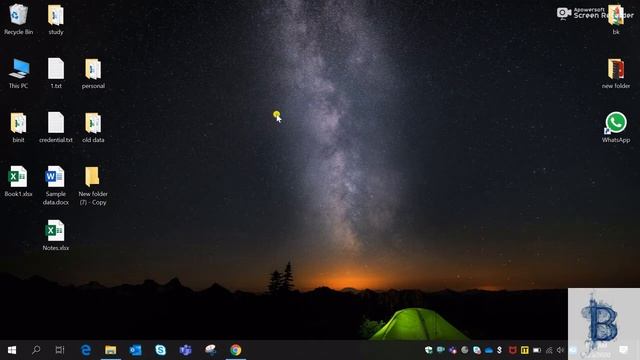Viewport: 640px width, 360px height.
Task: Open the OneDrive cloud tray icon
Action: 489,350
